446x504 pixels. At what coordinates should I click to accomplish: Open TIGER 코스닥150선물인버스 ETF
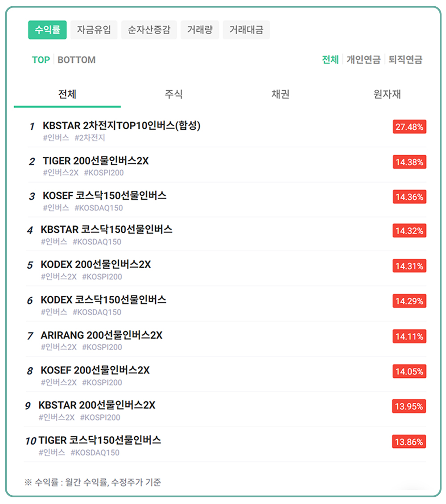coord(99,440)
